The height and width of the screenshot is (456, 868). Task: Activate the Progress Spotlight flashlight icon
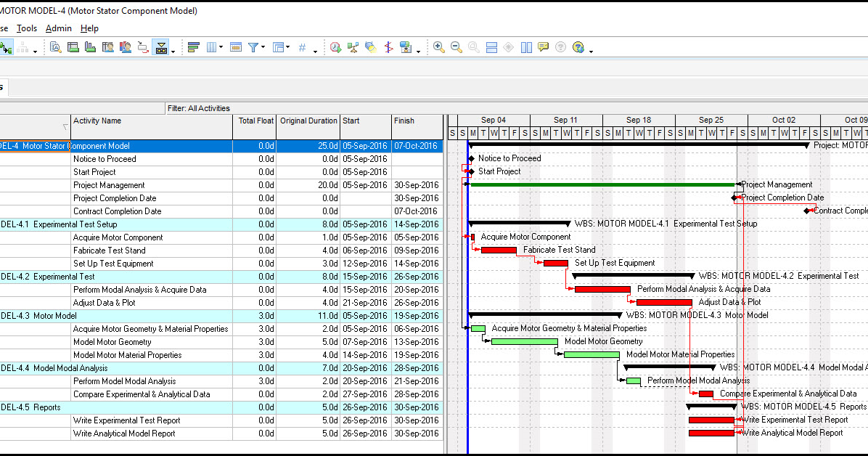370,46
